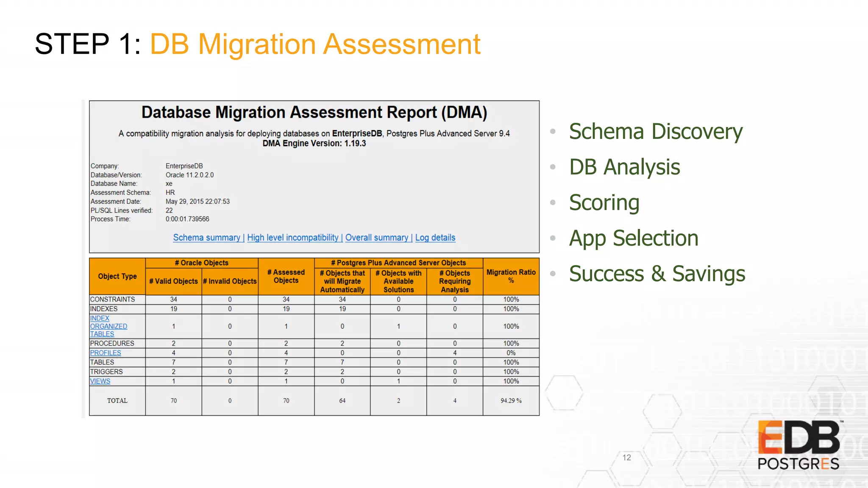Click the INDEXES row label
868x488 pixels.
tap(104, 309)
